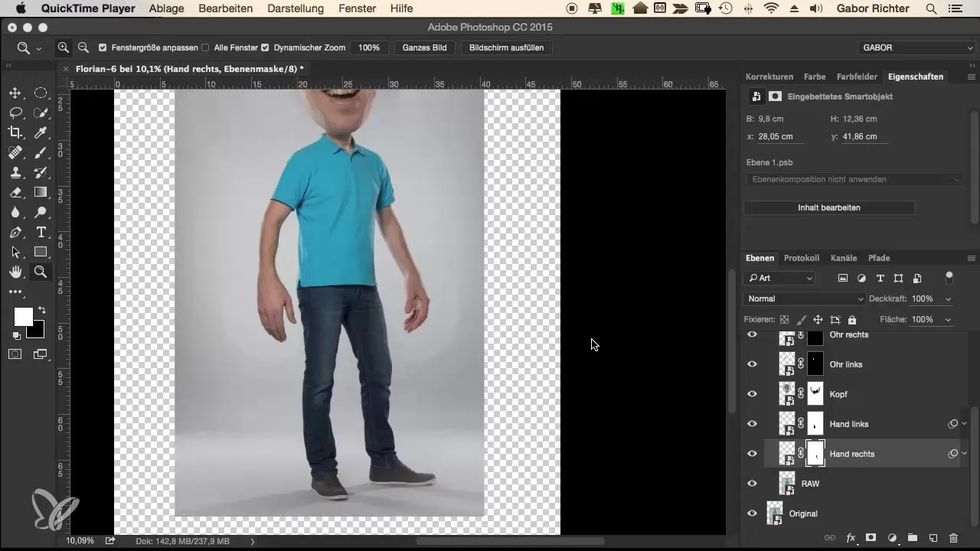
Task: Select the Healing Brush tool
Action: (15, 152)
